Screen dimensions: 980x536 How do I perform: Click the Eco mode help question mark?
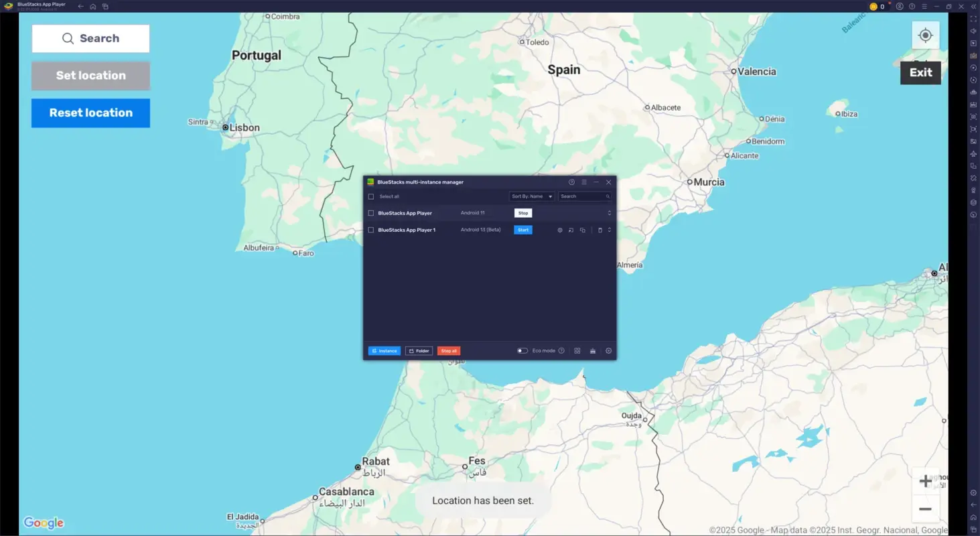(561, 350)
